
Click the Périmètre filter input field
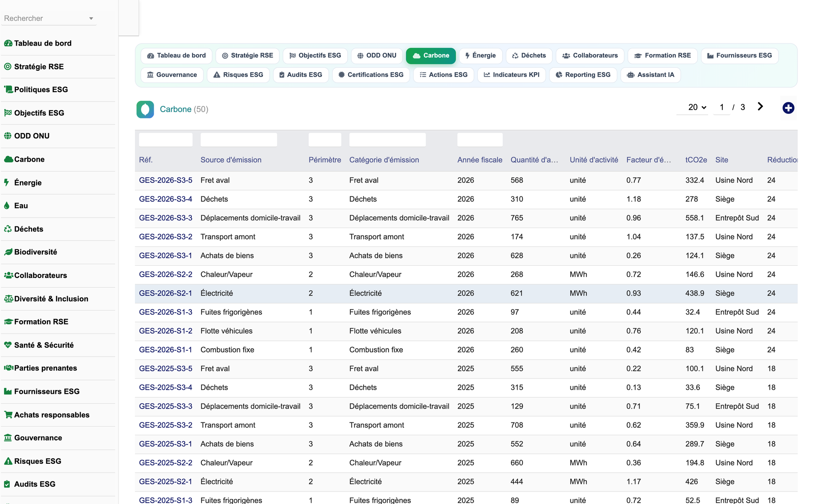(x=325, y=140)
